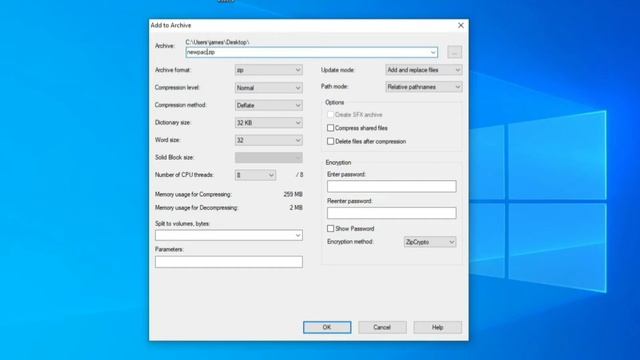
Task: Click the Reenter password field
Action: 391,213
